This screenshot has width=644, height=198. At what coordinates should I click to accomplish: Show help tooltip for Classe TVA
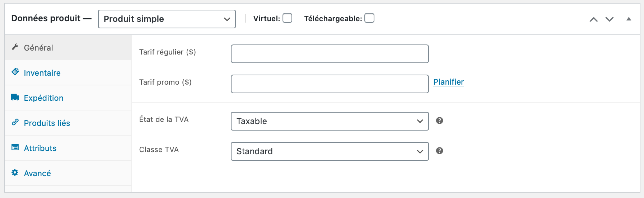pyautogui.click(x=439, y=151)
